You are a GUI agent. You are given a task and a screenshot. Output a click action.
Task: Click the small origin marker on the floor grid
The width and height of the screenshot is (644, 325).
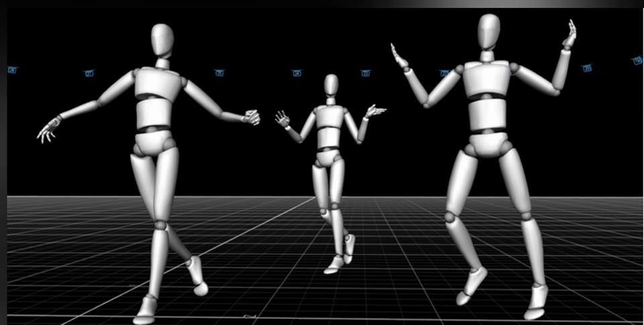(249, 315)
